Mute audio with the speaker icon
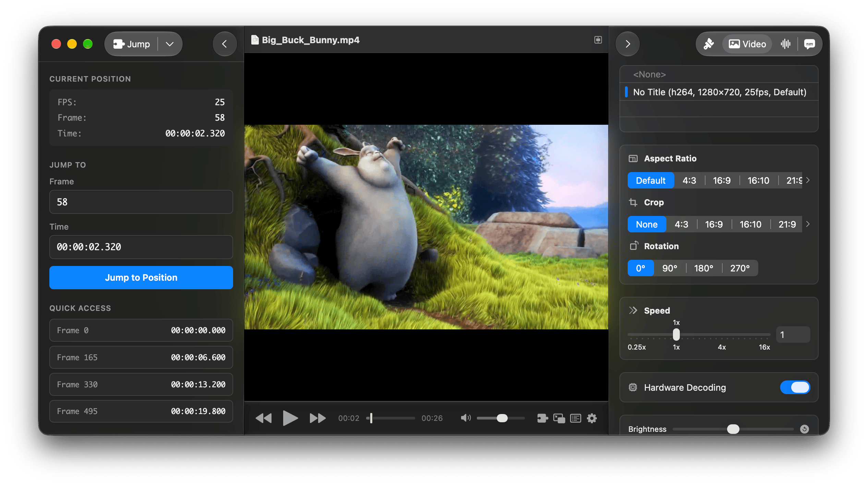The height and width of the screenshot is (486, 868). click(466, 418)
